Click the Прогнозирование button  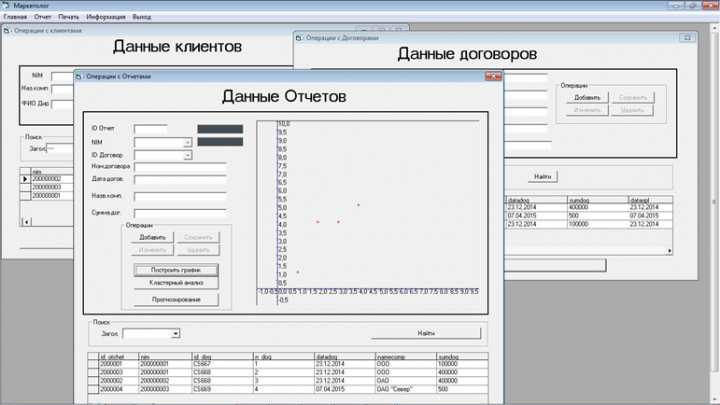pos(176,299)
